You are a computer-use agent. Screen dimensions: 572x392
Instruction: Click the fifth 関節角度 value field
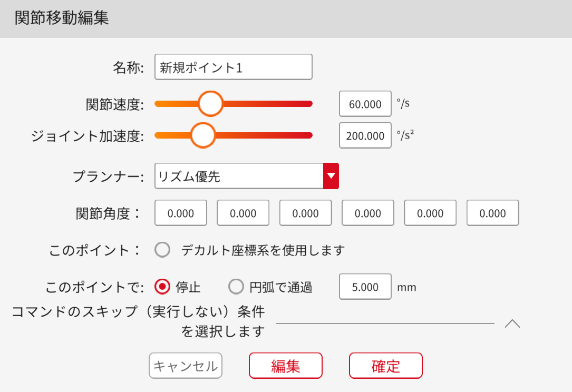coord(430,213)
